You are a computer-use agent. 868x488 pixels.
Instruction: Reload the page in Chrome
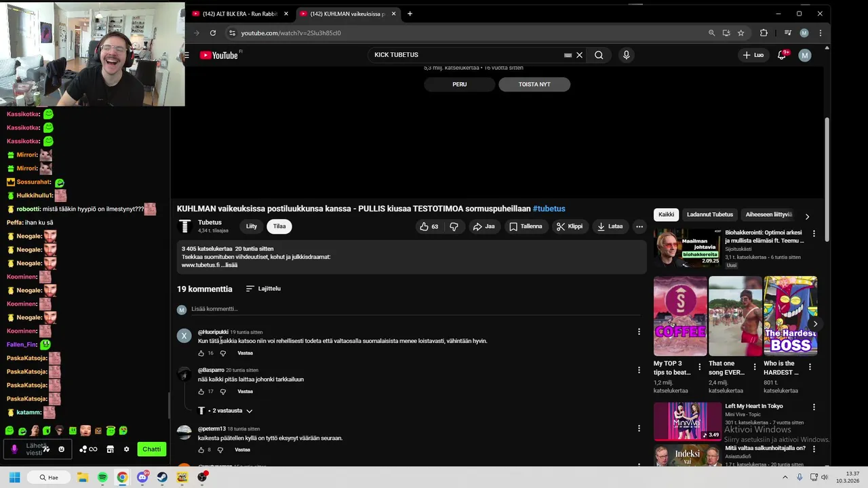click(213, 33)
